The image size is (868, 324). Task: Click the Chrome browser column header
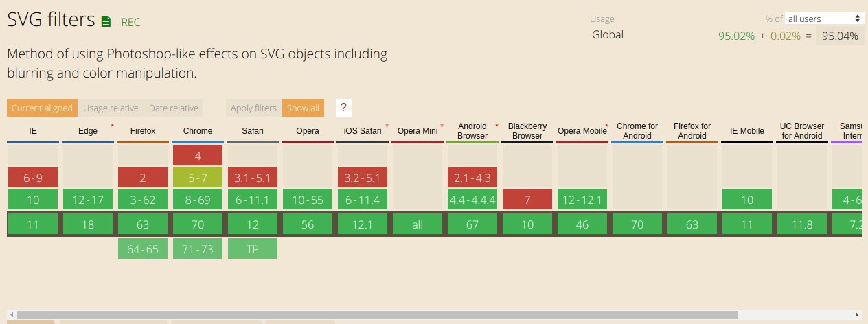coord(198,131)
